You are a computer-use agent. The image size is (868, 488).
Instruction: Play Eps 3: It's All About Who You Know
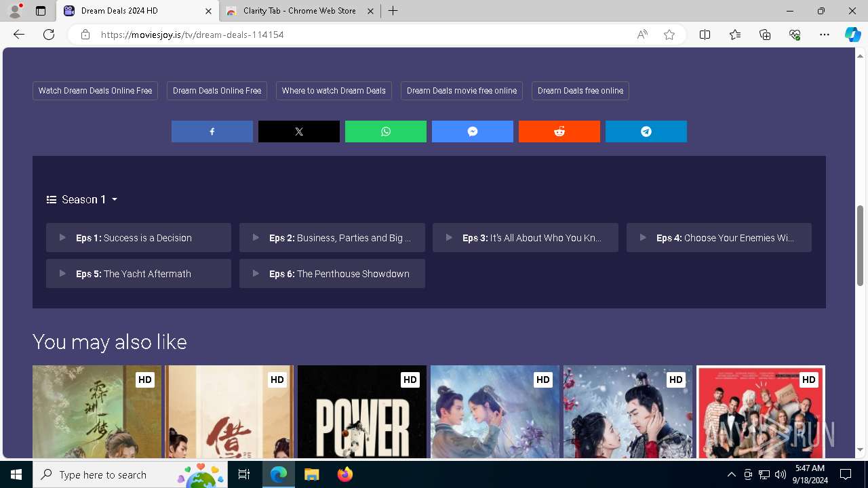tap(526, 238)
